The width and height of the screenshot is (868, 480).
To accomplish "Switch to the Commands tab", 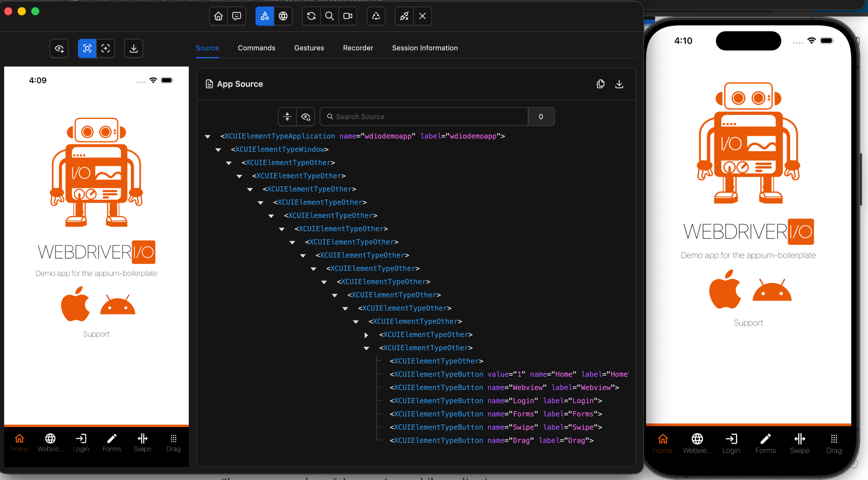I will tap(256, 48).
